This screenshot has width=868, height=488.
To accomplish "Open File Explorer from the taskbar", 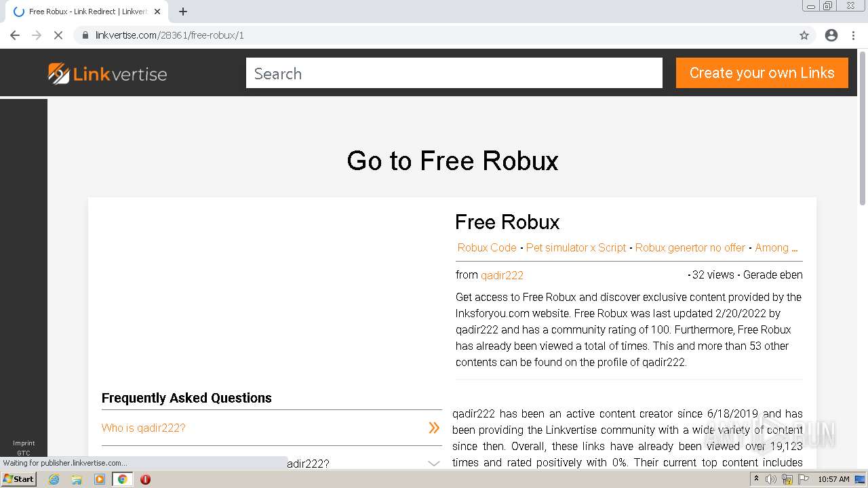I will [x=77, y=479].
